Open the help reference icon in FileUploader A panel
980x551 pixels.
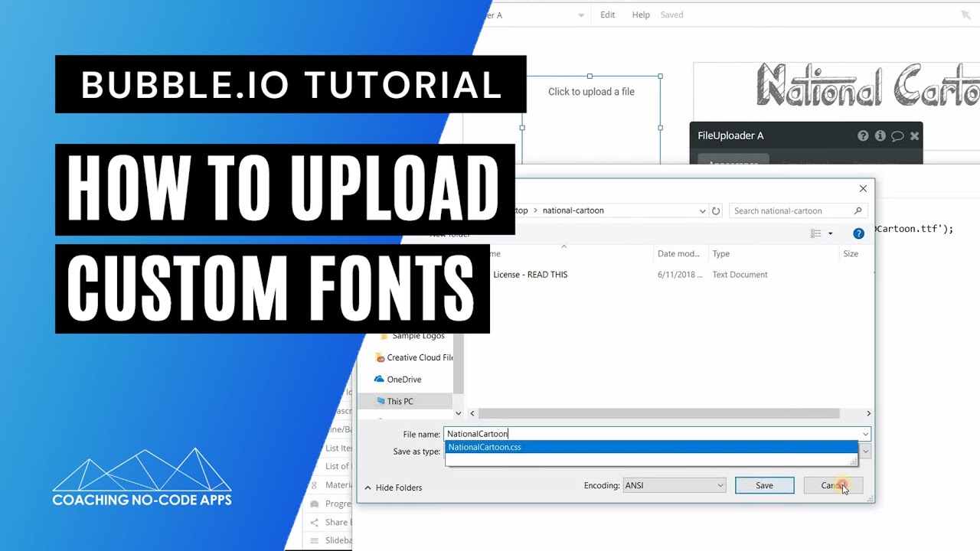[x=863, y=135]
